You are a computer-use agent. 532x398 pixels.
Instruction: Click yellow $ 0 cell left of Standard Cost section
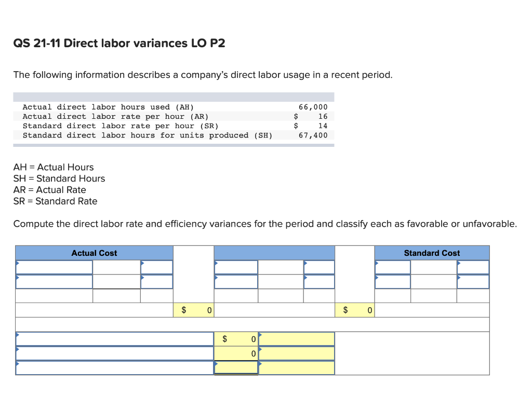354,310
